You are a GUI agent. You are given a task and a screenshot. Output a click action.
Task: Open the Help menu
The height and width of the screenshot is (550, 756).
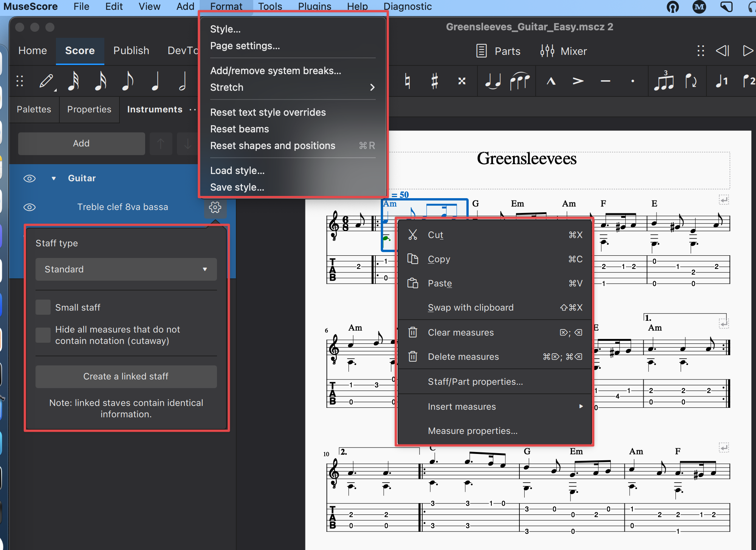(357, 6)
